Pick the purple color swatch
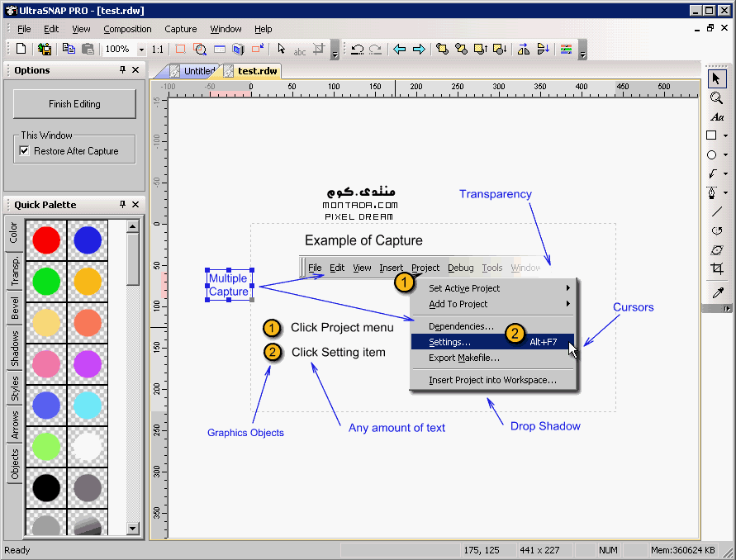This screenshot has height=560, width=736. 88,364
